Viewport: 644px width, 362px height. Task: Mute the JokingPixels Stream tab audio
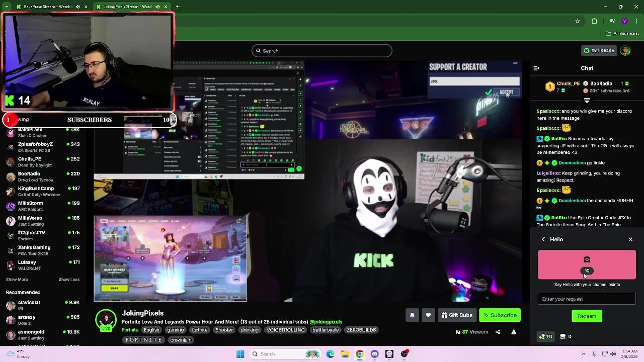click(x=157, y=7)
